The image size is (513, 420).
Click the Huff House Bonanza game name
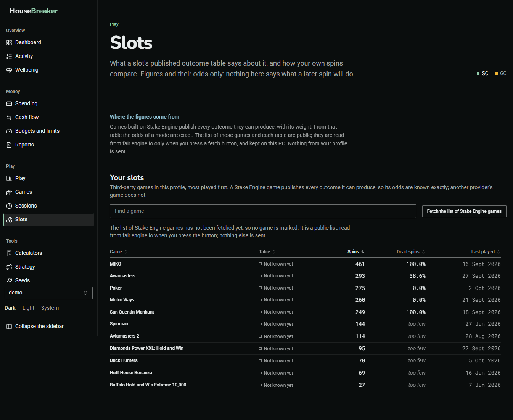pos(131,373)
